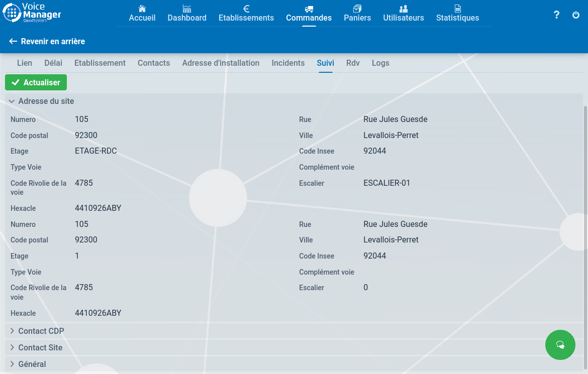
Task: Click the Utilisateurs people icon
Action: coord(404,9)
